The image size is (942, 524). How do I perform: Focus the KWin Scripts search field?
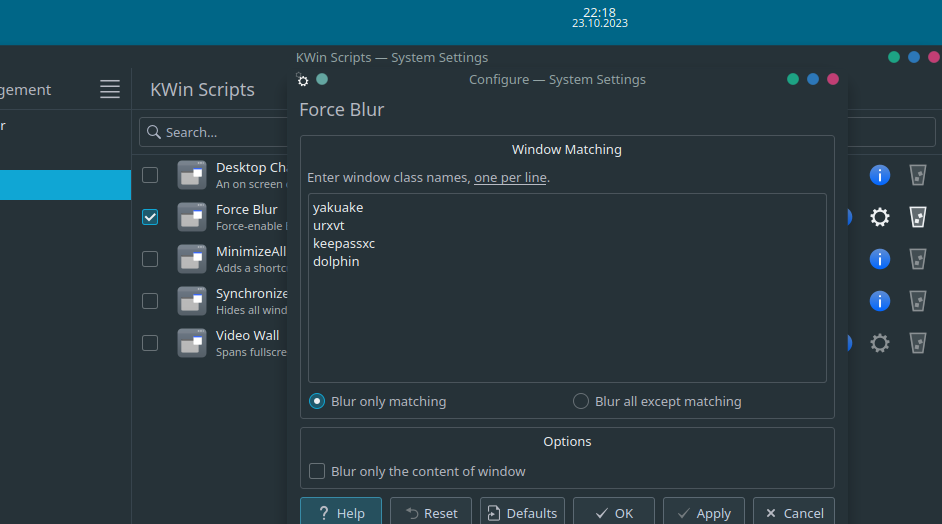214,132
